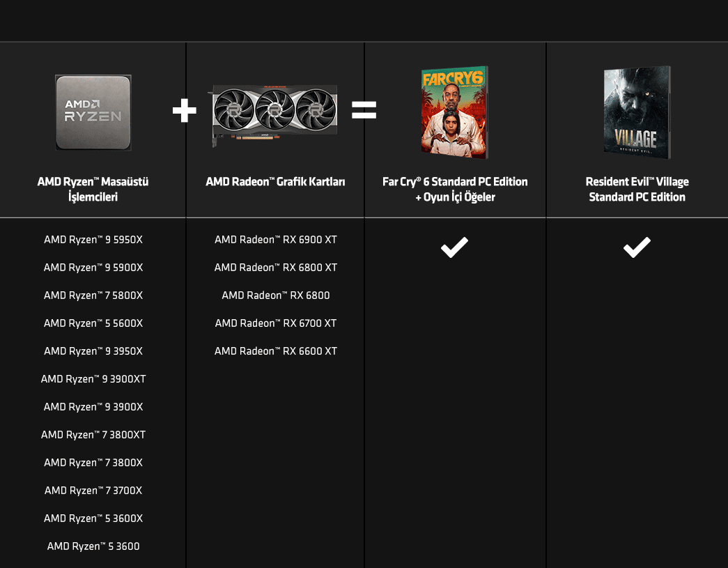Click AMD Ryzen 9 3900X entry
This screenshot has width=728, height=568.
click(93, 407)
